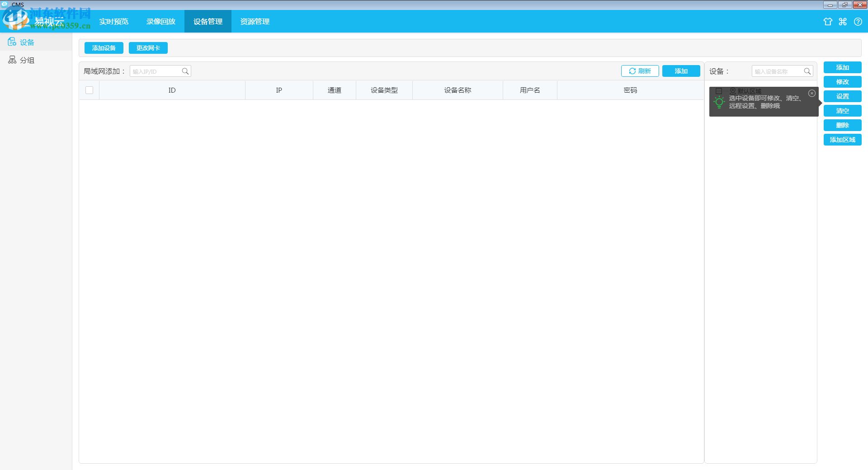Click the search magnifier in 输入IP/ID field
This screenshot has height=470, width=868.
pos(185,71)
